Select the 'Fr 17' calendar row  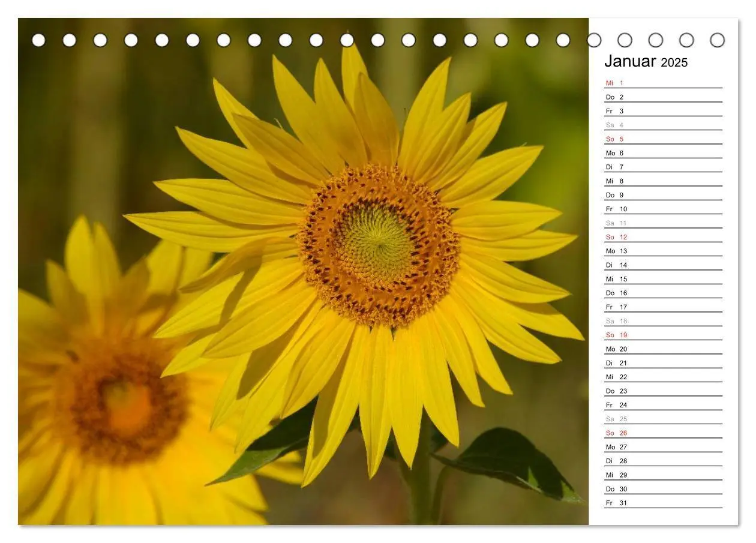(663, 307)
